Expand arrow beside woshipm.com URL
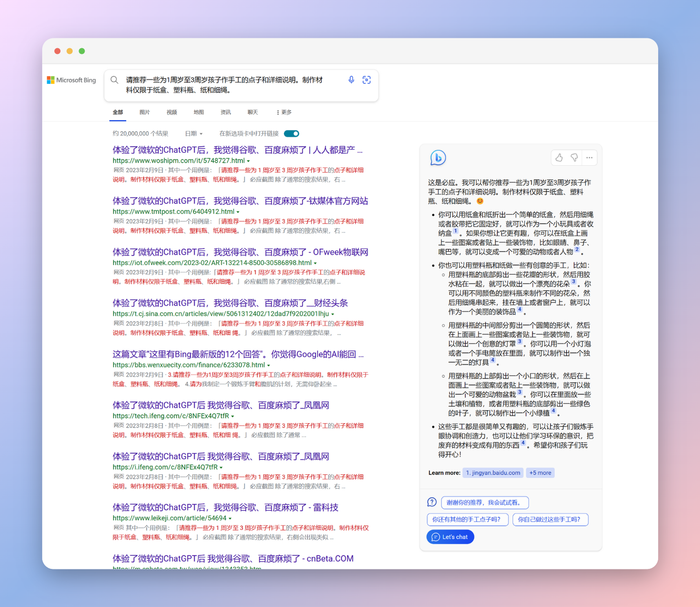 click(x=248, y=161)
